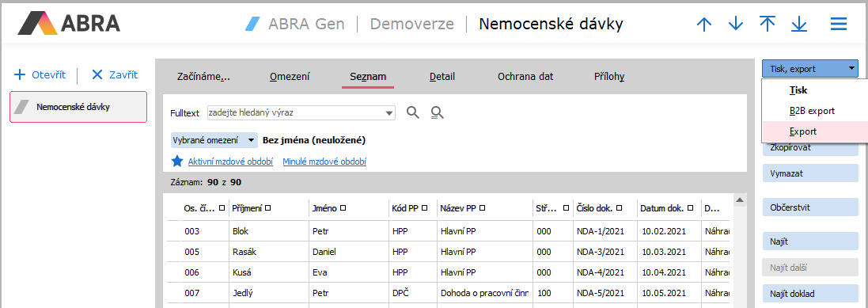
Task: Jump to last record arrow icon
Action: (799, 25)
